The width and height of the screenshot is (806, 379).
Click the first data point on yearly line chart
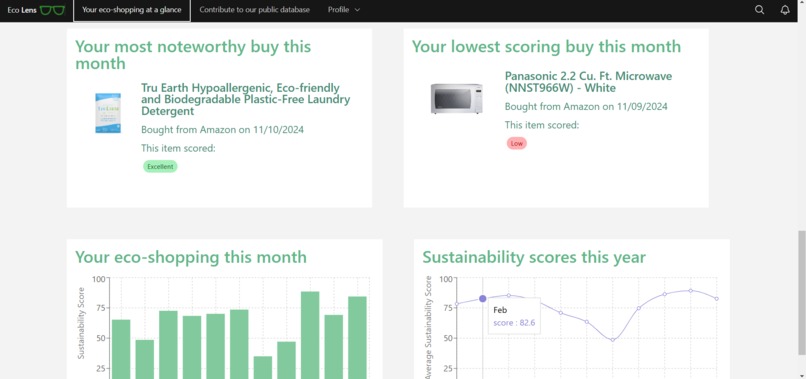pos(456,304)
